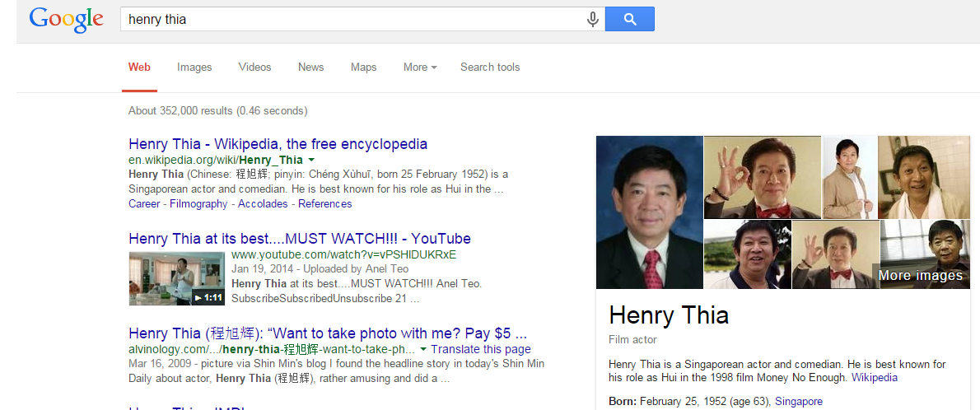Click the blue magnifier search button
Viewport: 980px width, 410px height.
point(629,19)
